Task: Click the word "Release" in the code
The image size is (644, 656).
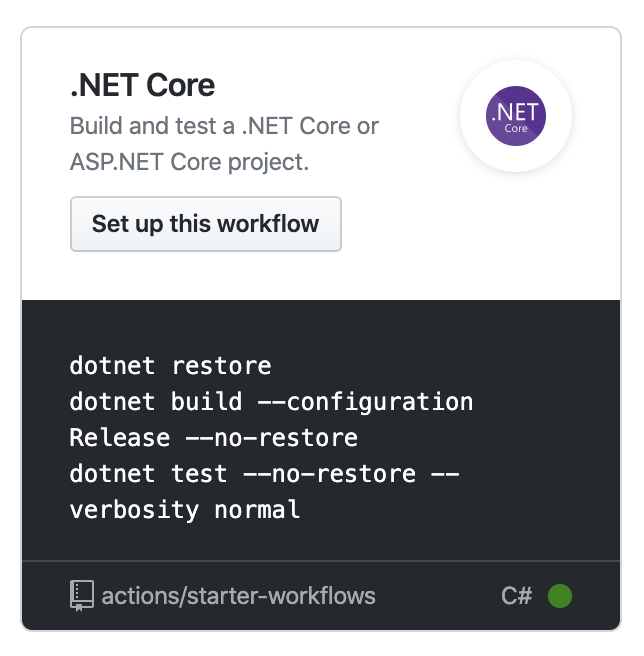Action: point(106,438)
